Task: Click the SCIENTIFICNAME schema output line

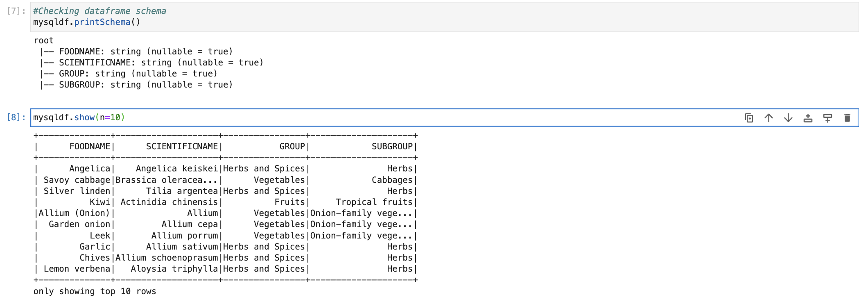Action: coord(161,63)
